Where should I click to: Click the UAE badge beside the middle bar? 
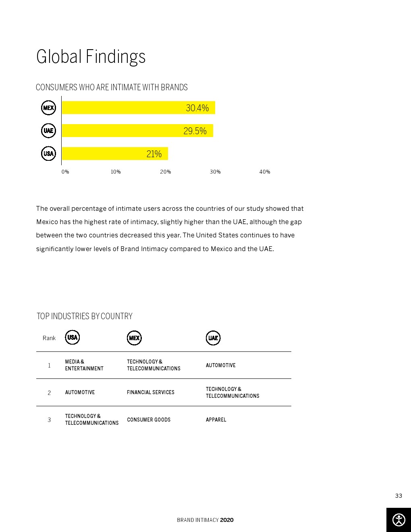(49, 131)
